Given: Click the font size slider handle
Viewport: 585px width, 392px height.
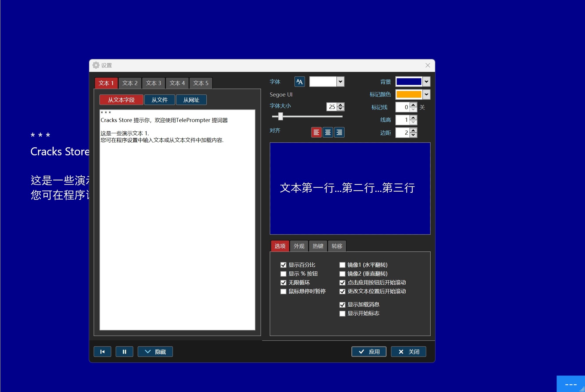Looking at the screenshot, I should pos(280,116).
